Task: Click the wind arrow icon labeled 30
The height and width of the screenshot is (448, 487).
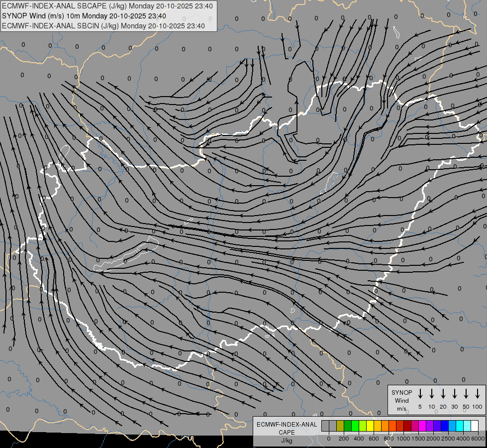Action: [454, 394]
